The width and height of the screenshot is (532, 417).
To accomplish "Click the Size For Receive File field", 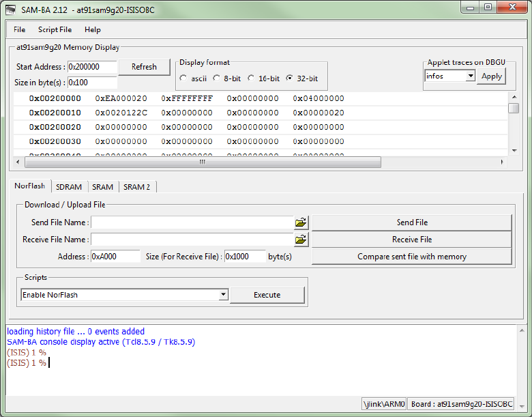I will [245, 257].
